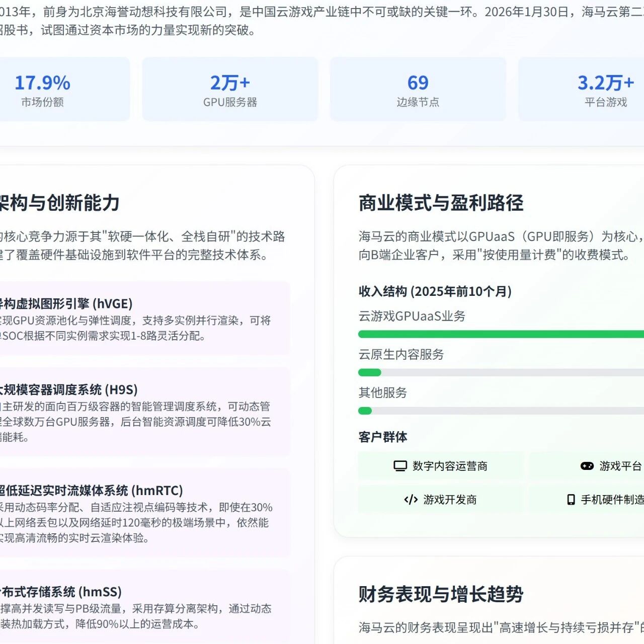This screenshot has height=644, width=644.
Task: Click the paragraph mentioning 按使用量计费
Action: pyautogui.click(x=501, y=246)
